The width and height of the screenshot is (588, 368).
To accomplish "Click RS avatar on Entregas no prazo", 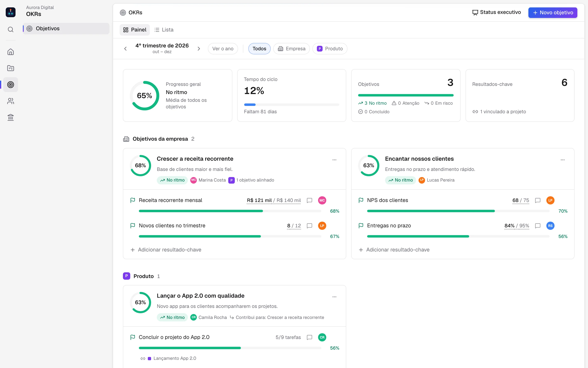I will (550, 226).
